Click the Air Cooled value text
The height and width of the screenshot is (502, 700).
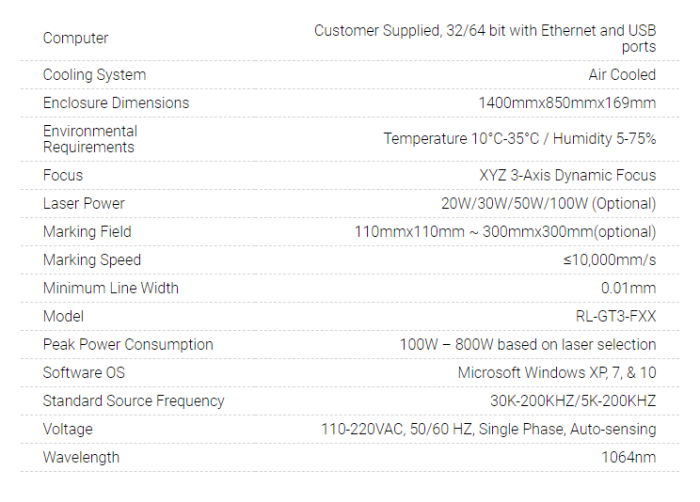tap(622, 75)
